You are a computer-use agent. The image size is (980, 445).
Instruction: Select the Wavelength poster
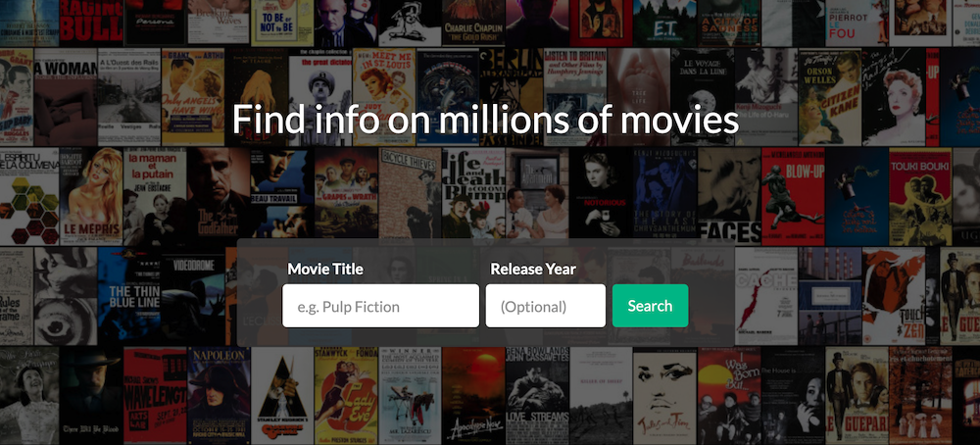tap(155, 396)
